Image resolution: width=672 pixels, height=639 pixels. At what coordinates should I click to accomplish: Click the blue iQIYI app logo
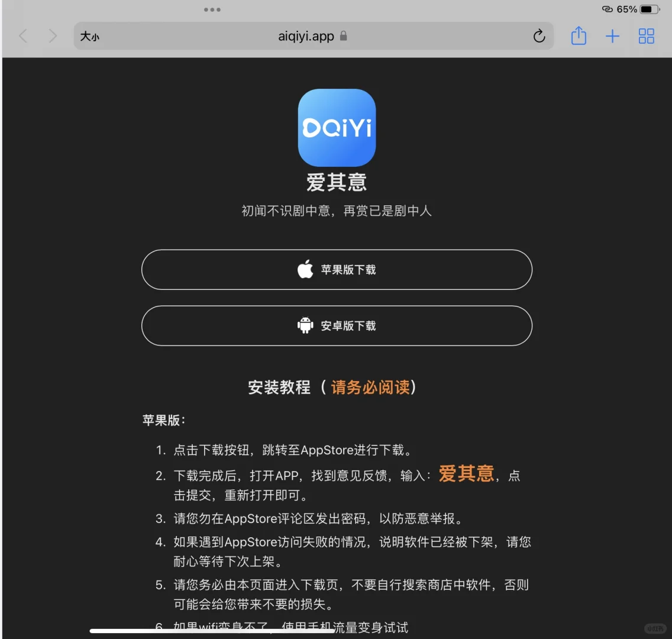pos(337,128)
